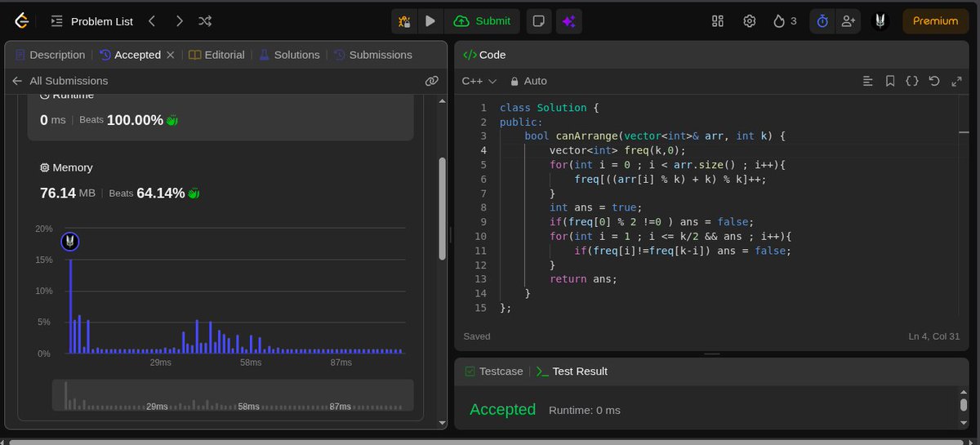Open the settings gear icon

point(749,21)
